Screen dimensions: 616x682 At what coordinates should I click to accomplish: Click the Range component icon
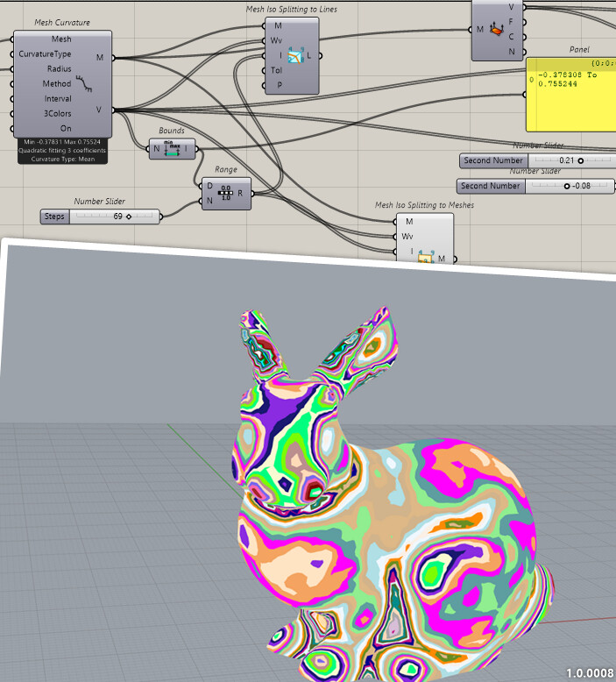(x=225, y=193)
